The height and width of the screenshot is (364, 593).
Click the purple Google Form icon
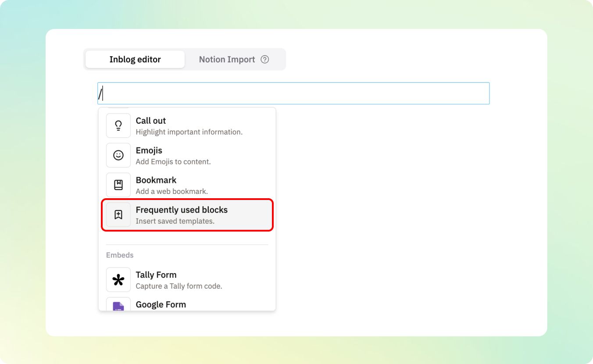[118, 306]
